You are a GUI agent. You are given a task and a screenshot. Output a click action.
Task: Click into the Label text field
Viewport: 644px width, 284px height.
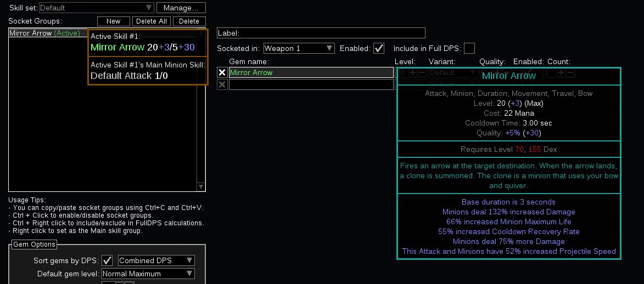coord(321,33)
